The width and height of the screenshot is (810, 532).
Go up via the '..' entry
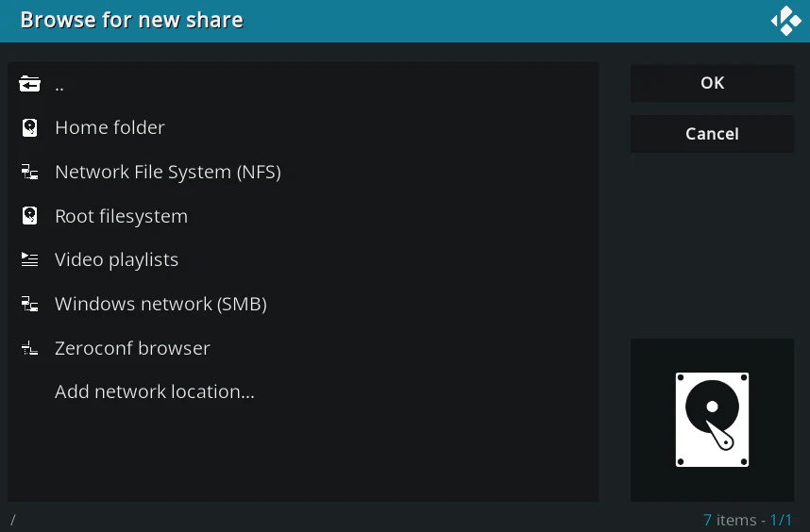click(59, 85)
